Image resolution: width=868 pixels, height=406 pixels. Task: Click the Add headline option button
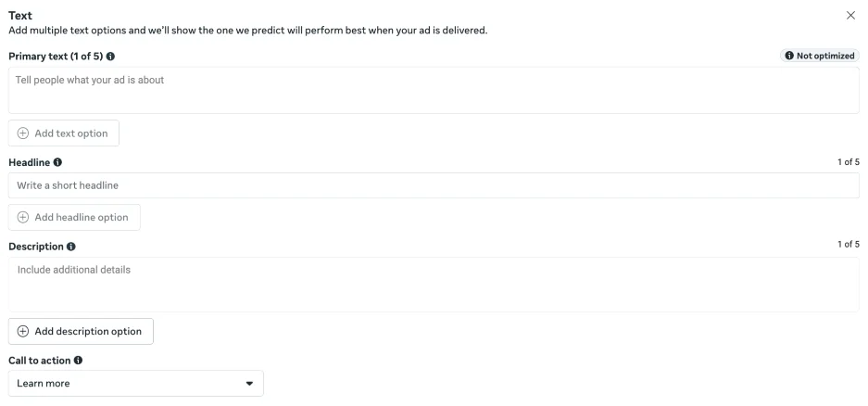[x=75, y=218]
